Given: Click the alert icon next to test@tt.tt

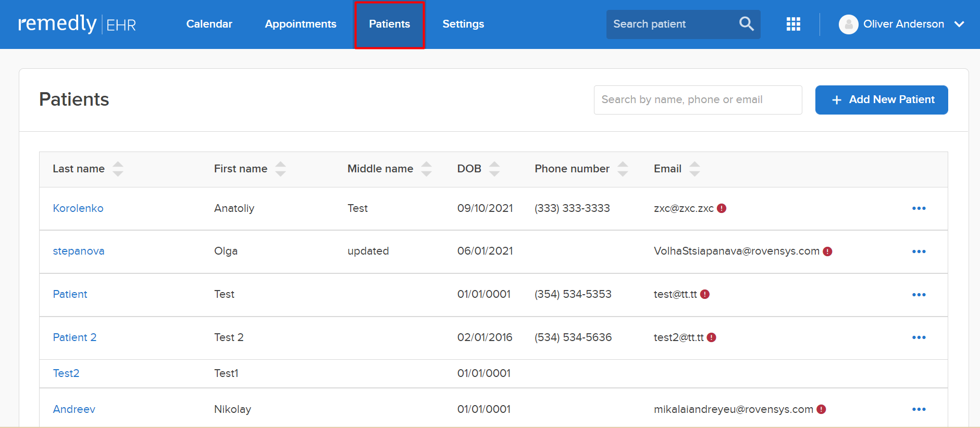Looking at the screenshot, I should click(x=705, y=294).
